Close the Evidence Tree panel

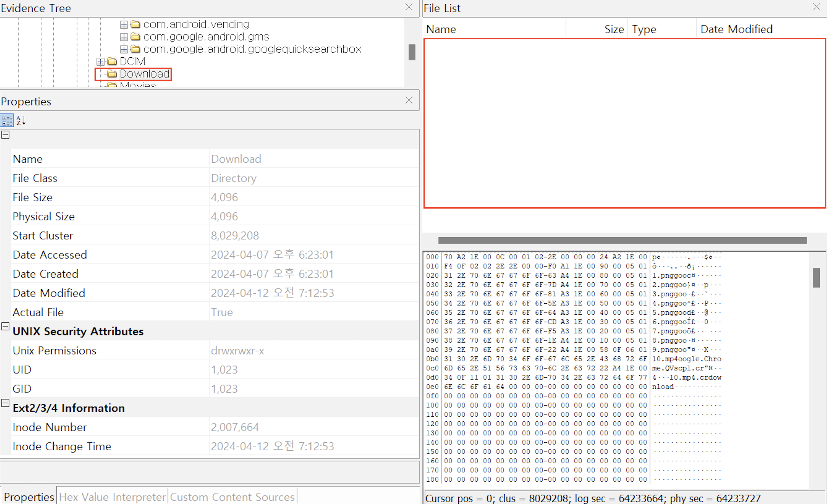[408, 7]
